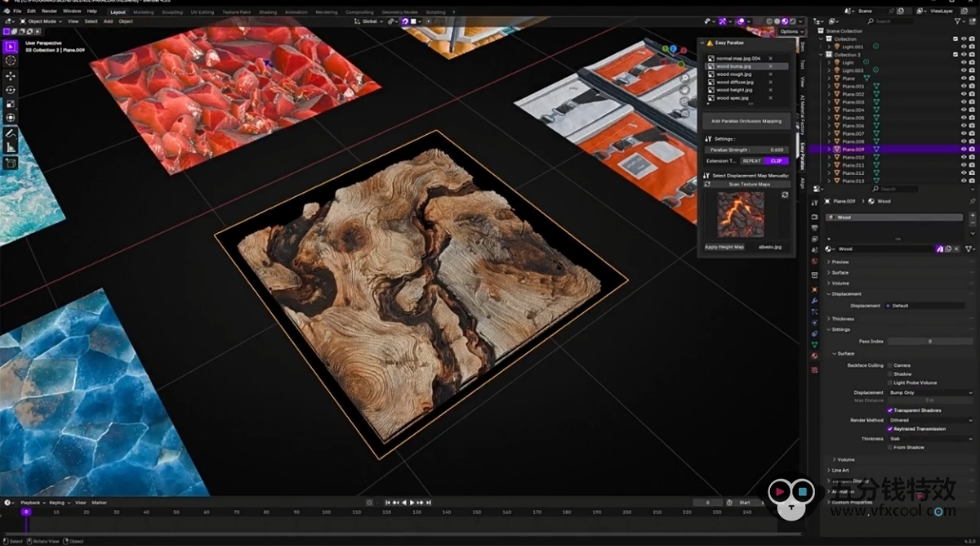Viewport: 980px width, 546px height.
Task: Collapse the Displacement panel
Action: [x=845, y=293]
